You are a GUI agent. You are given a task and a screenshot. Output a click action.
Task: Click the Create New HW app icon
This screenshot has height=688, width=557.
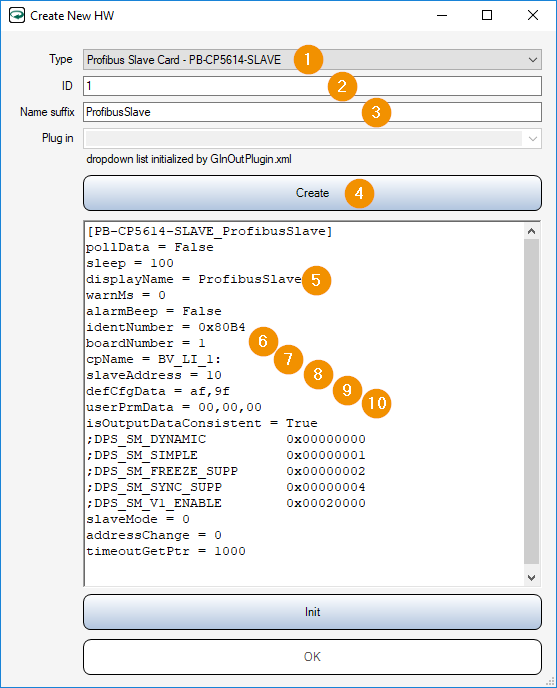17,15
